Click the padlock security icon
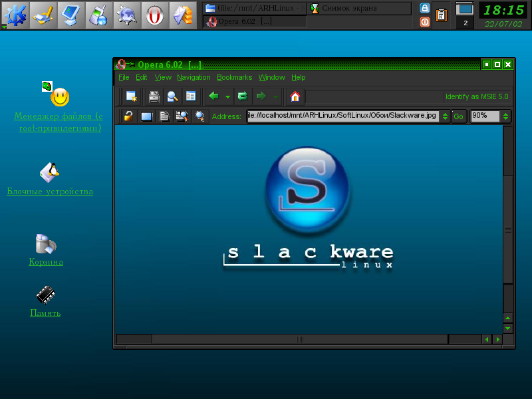The image size is (532, 399). (x=128, y=116)
